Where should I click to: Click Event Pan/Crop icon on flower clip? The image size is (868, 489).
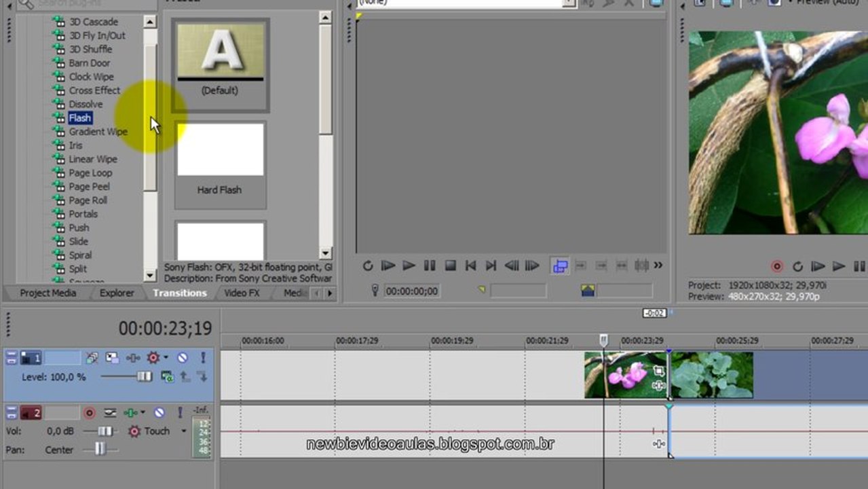click(x=658, y=371)
